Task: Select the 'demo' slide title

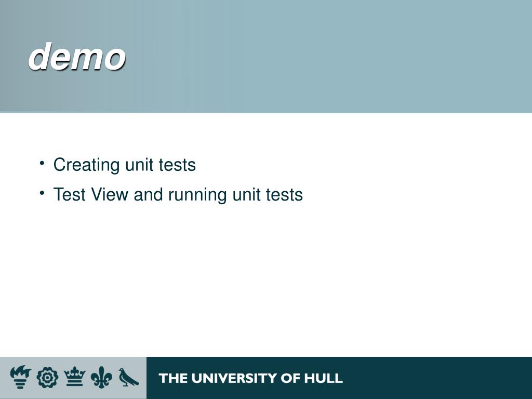Action: click(77, 56)
